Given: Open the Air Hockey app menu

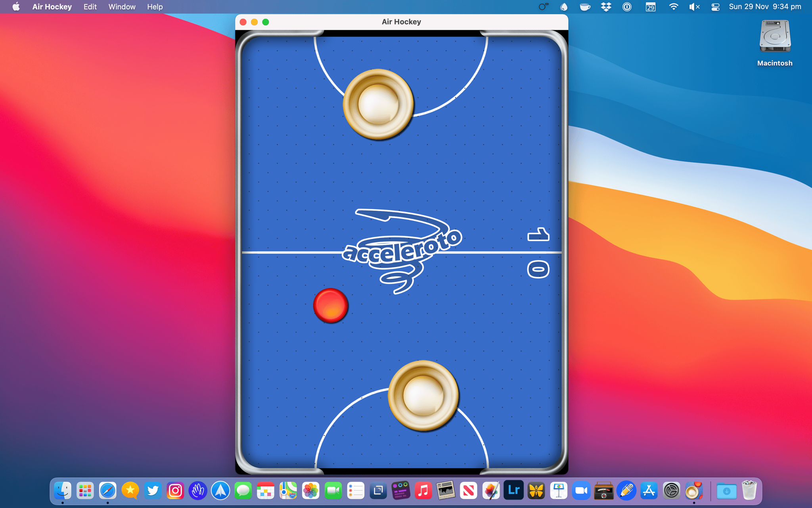Looking at the screenshot, I should [x=52, y=7].
